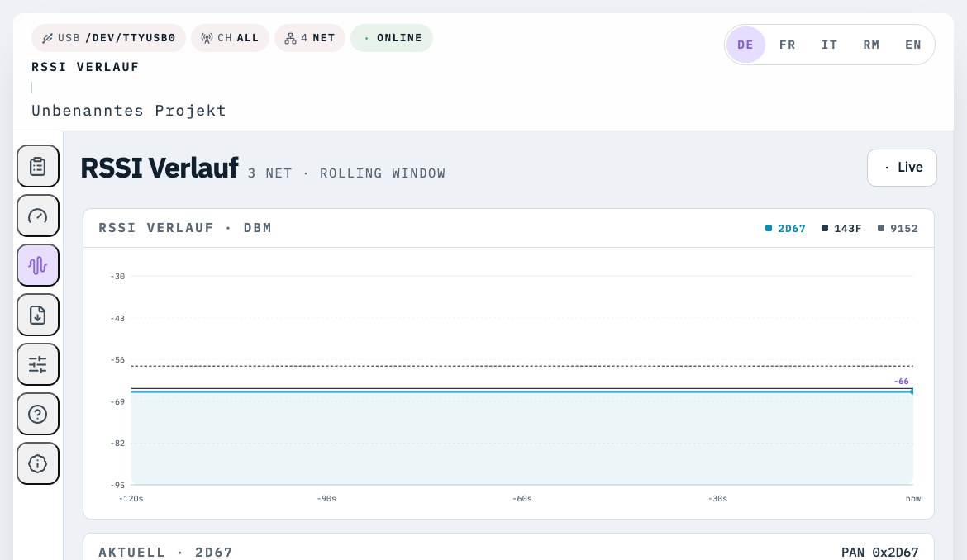Switch language to IT
The height and width of the screenshot is (560, 967).
tap(830, 45)
